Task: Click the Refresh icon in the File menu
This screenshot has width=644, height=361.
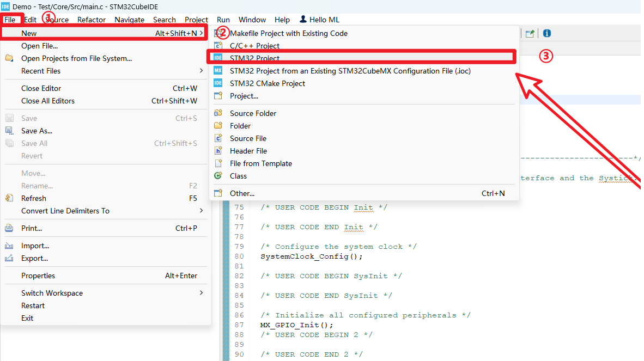Action: [9, 198]
